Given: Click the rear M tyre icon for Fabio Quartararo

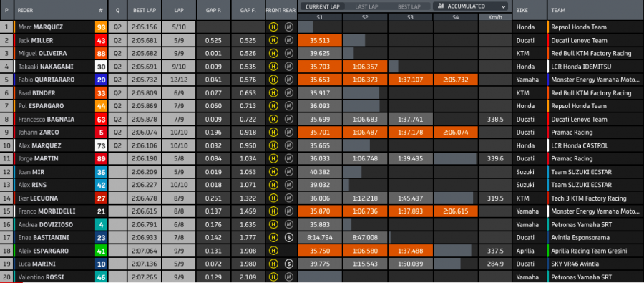Looking at the screenshot, I should tap(288, 80).
